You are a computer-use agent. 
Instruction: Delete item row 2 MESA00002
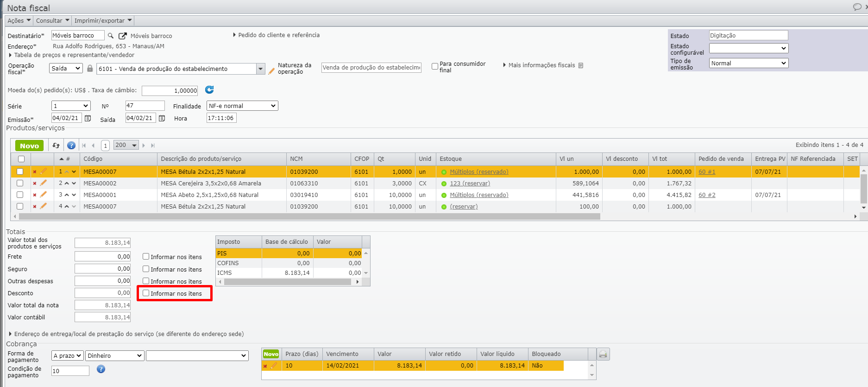(x=35, y=184)
